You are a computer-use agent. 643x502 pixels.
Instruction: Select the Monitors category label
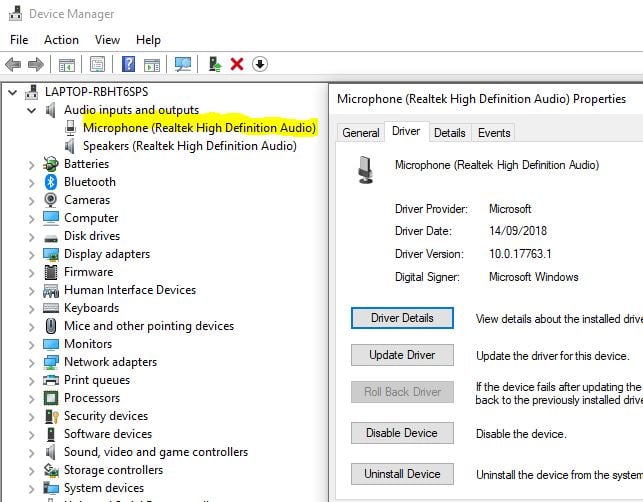(88, 344)
